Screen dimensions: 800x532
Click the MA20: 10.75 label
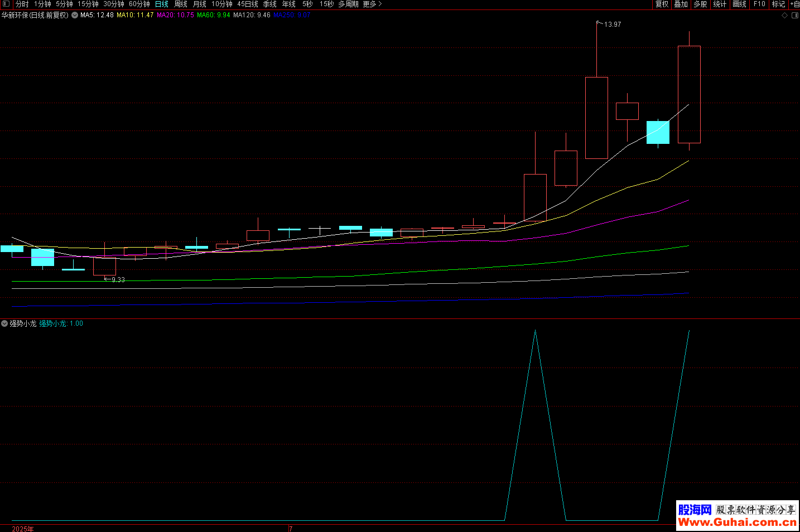(x=176, y=16)
